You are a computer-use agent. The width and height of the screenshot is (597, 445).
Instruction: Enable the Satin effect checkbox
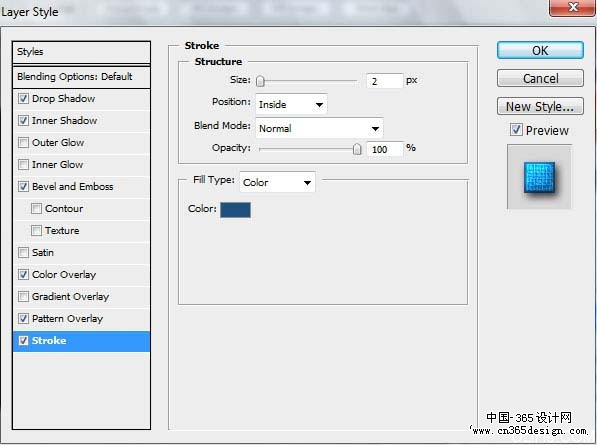point(23,253)
